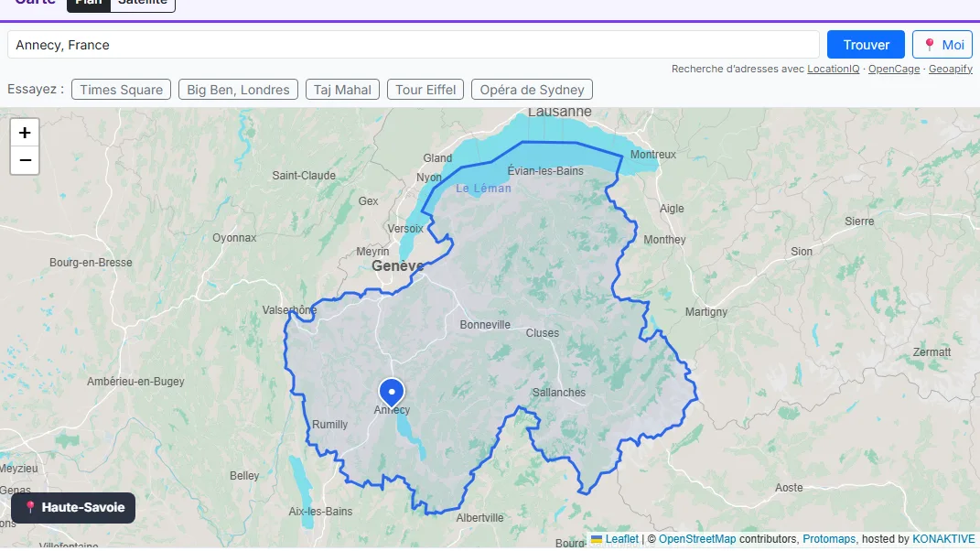Screen dimensions: 980x551
Task: Click the Zermatt map label
Action: (932, 352)
